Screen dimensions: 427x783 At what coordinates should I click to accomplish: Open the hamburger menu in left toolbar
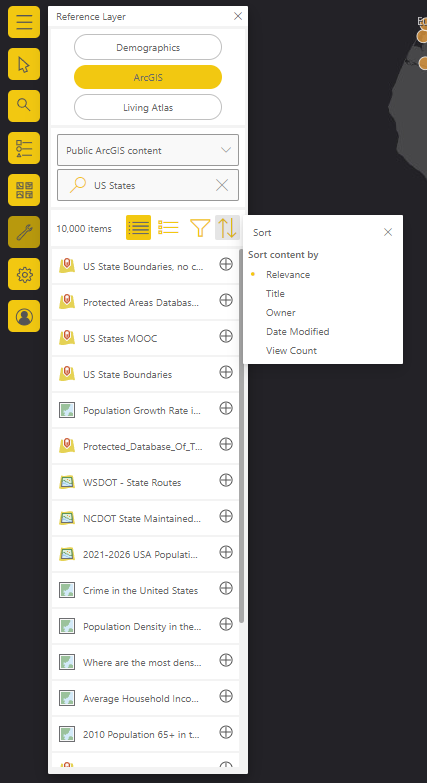click(24, 22)
